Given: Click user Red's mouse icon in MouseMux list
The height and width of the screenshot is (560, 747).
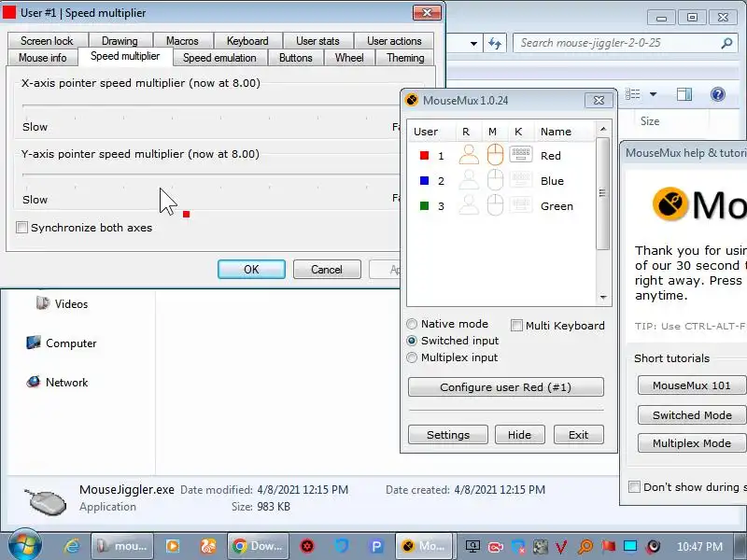Looking at the screenshot, I should pyautogui.click(x=495, y=155).
